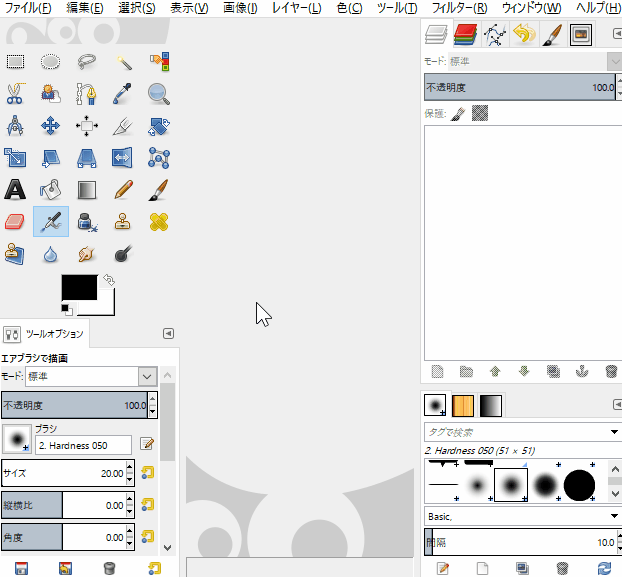Image resolution: width=622 pixels, height=577 pixels.
Task: Select the Color Picker eyedropper
Action: tap(123, 94)
